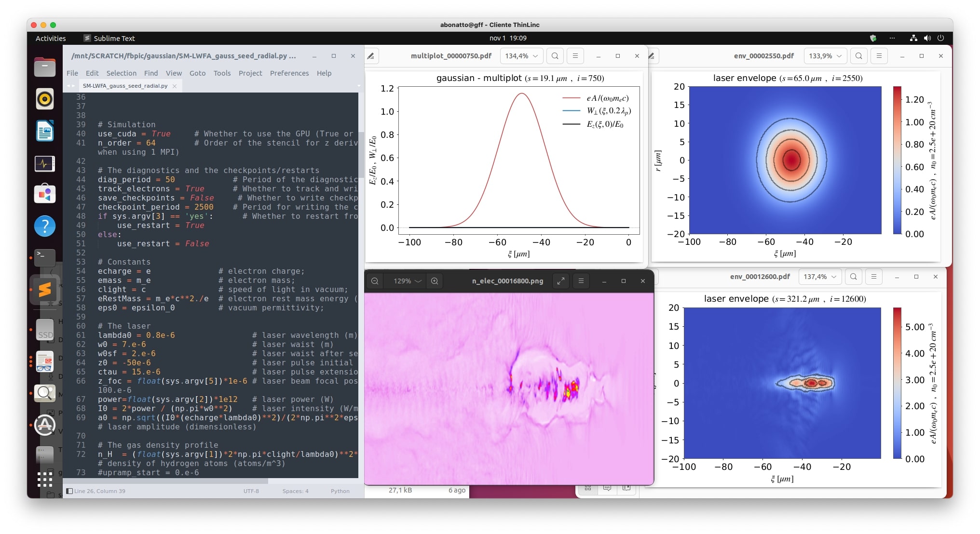Open the Document Viewer icon in dock

pyautogui.click(x=45, y=362)
